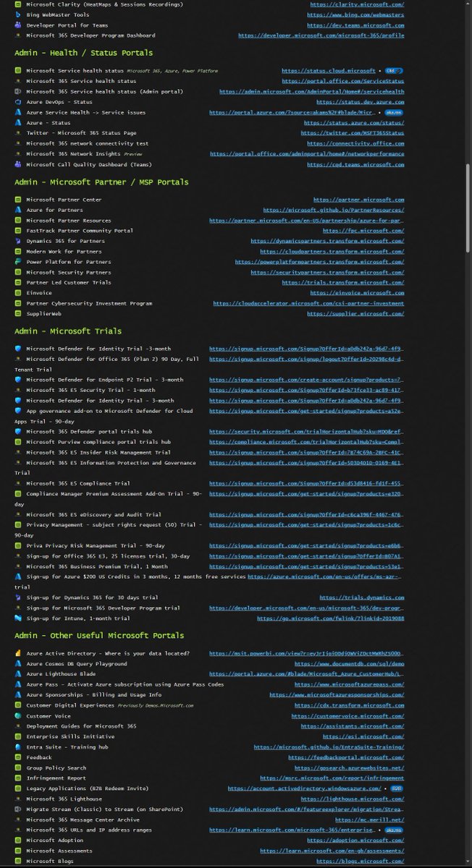Click the icon next to Microsoft Partner Center
This screenshot has height=868, width=472.
click(x=19, y=200)
